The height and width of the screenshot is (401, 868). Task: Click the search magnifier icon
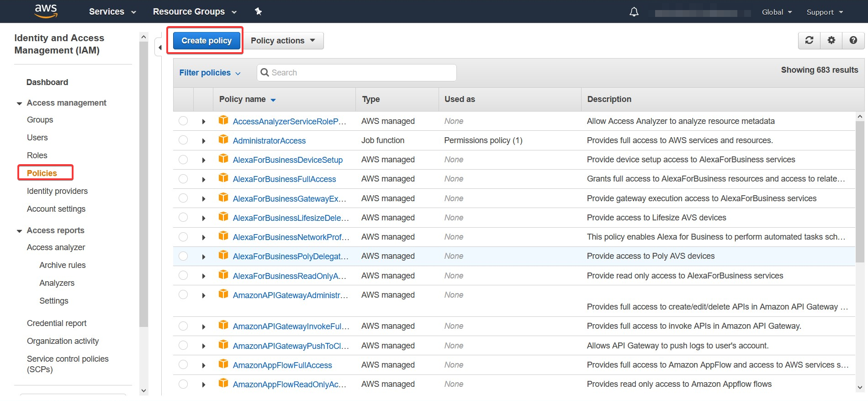pos(265,72)
